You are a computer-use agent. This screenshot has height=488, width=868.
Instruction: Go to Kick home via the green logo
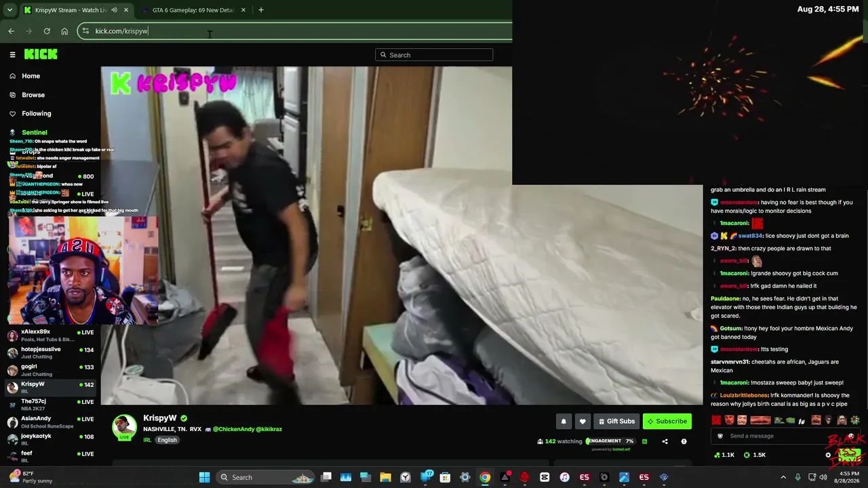(41, 54)
